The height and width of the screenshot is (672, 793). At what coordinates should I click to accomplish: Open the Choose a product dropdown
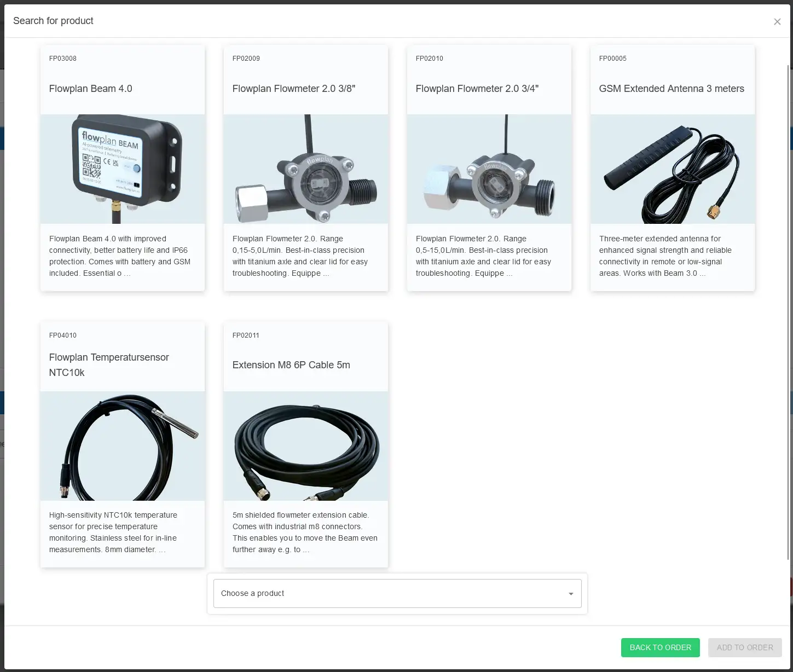[x=397, y=593]
